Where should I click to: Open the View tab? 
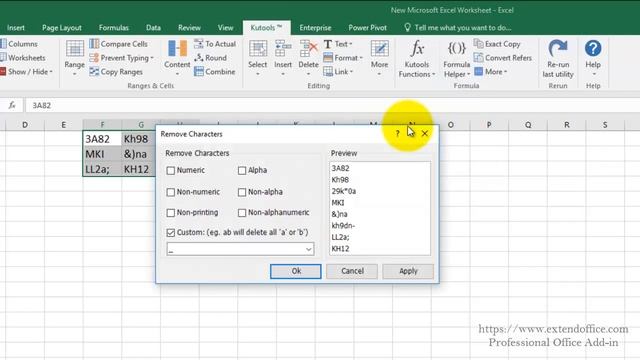pyautogui.click(x=225, y=28)
